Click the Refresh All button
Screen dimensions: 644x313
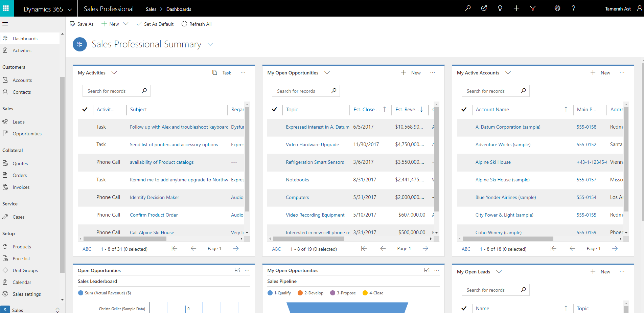pyautogui.click(x=197, y=24)
